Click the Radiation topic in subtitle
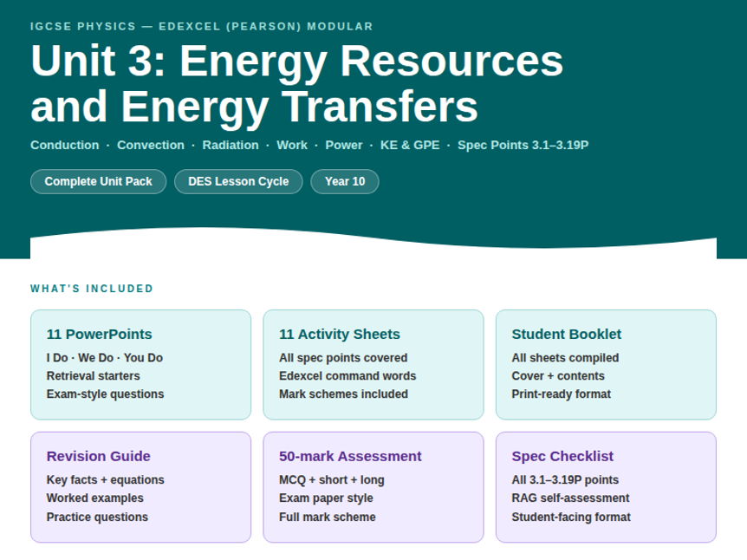This screenshot has height=560, width=747. click(231, 145)
